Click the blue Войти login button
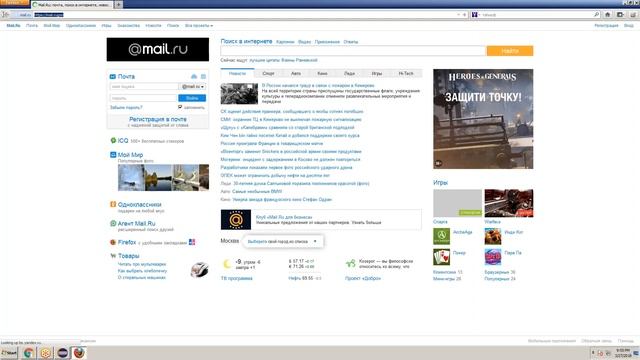Viewport: 640px width, 360px height. (192, 98)
